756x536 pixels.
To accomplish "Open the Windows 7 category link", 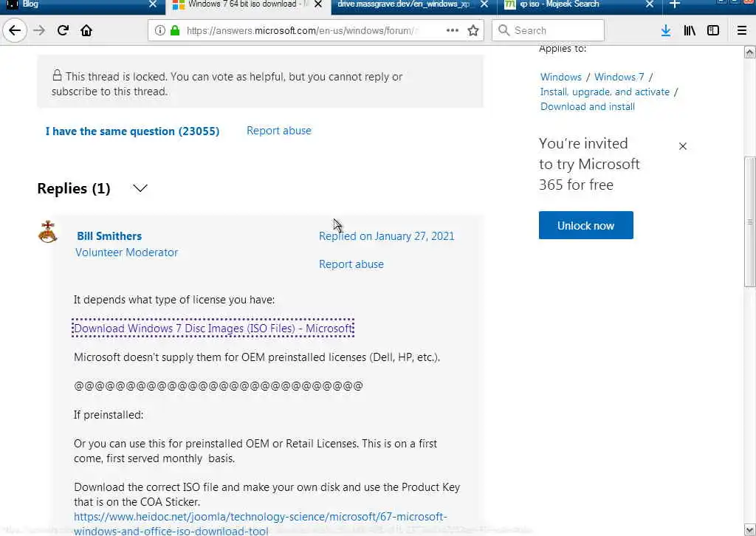I will click(x=619, y=77).
